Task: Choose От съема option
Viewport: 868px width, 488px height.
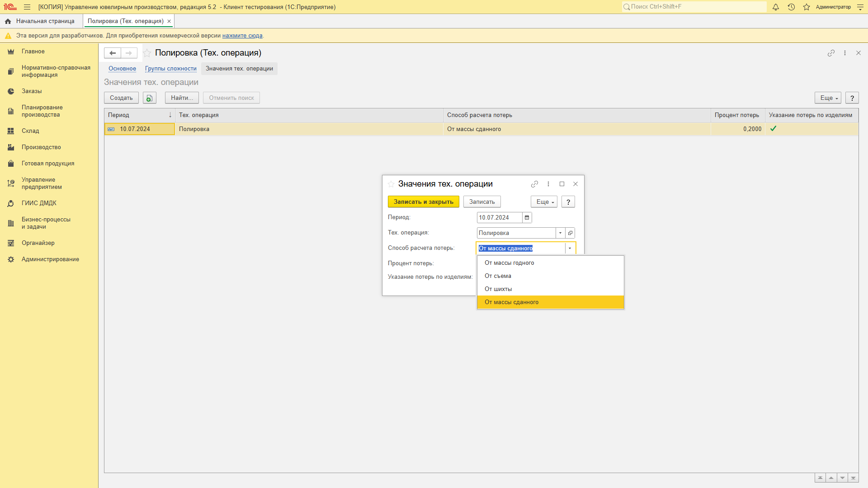Action: (x=550, y=276)
